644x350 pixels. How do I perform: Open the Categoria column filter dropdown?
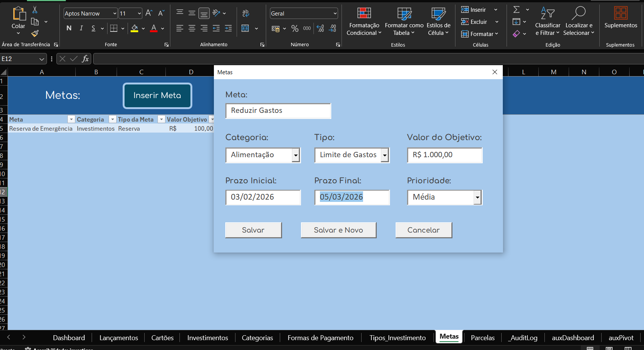[112, 119]
